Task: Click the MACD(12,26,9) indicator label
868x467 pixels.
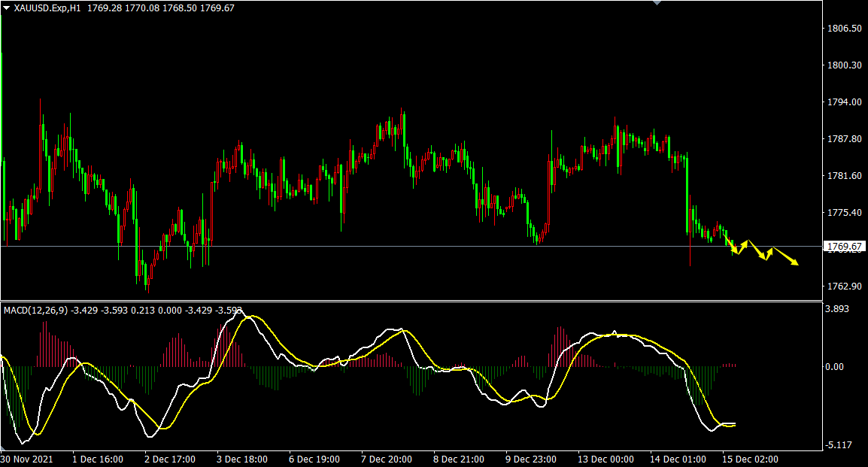Action: pyautogui.click(x=35, y=310)
